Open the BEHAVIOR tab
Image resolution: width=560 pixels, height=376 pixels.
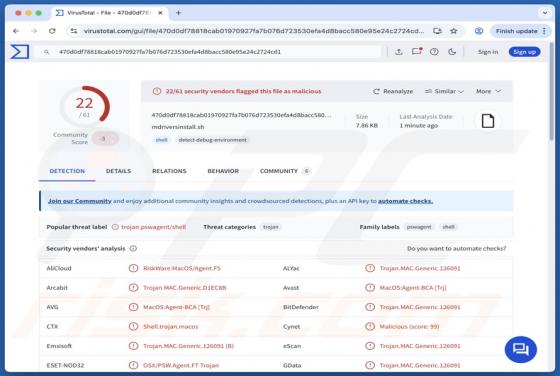tap(223, 171)
